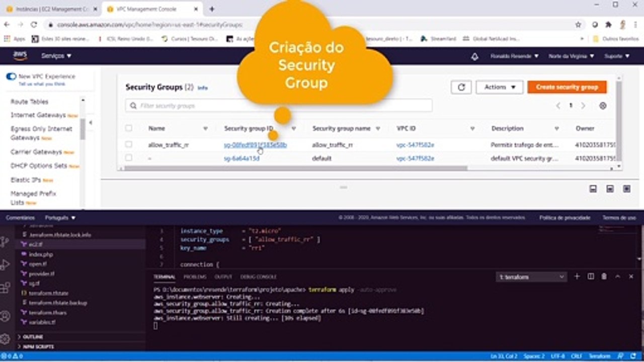Refresh the security groups list
The image size is (644, 362).
(461, 87)
